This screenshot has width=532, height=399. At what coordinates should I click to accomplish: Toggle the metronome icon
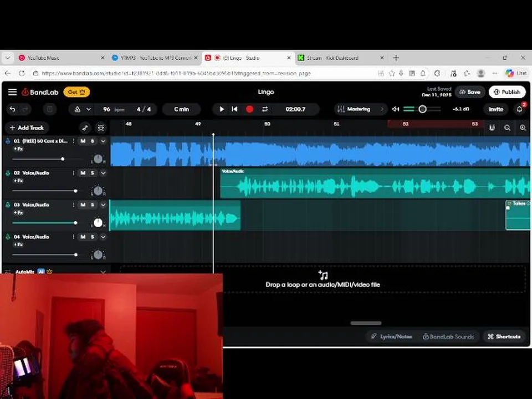point(78,109)
